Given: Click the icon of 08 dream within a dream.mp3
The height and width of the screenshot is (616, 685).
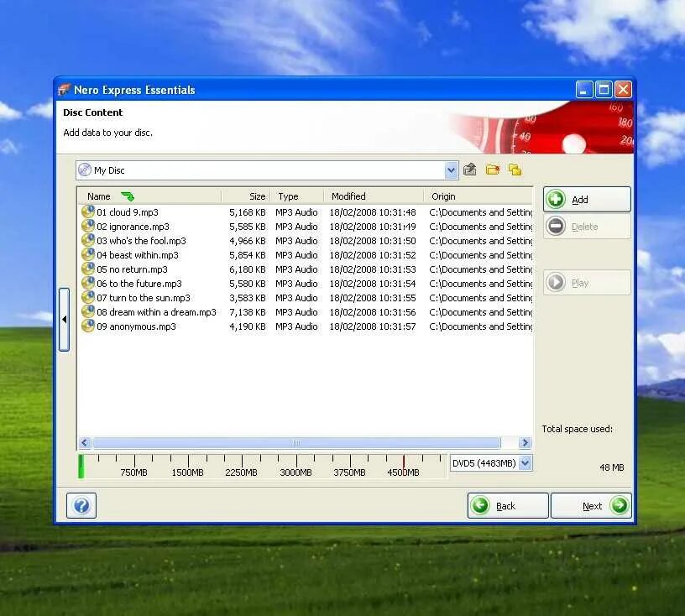Looking at the screenshot, I should (88, 311).
